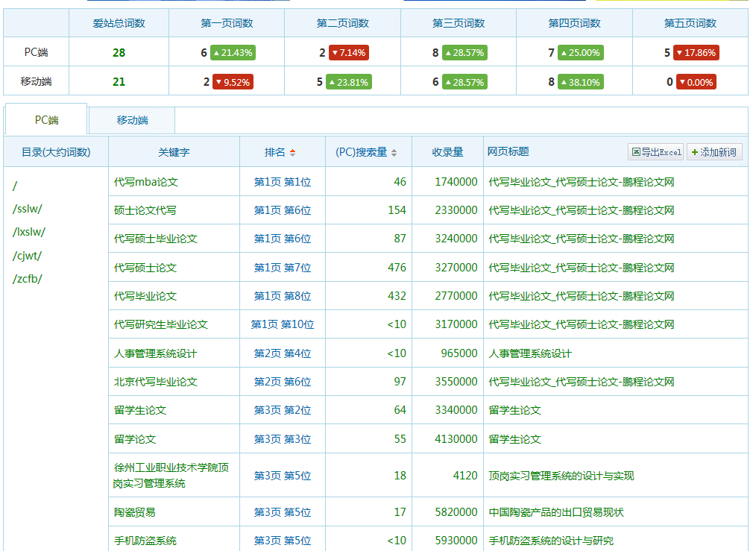
Task: Open keyword 代写mba论文
Action: coord(146,182)
